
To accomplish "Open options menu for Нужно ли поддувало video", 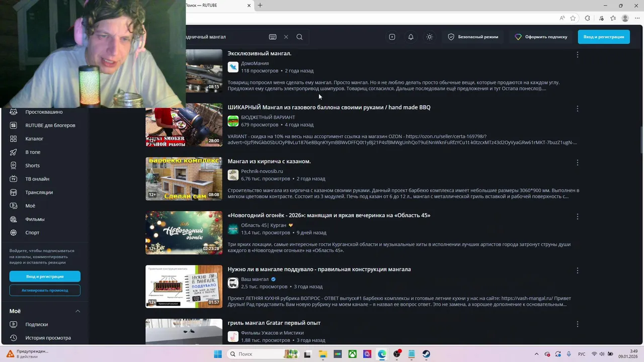I will [x=577, y=270].
